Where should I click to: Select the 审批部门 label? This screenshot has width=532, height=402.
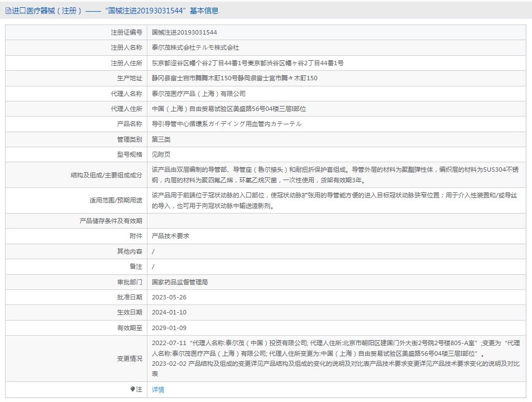point(130,282)
